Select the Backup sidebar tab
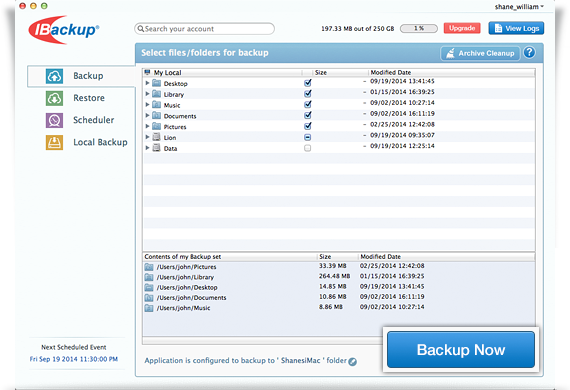 81,76
